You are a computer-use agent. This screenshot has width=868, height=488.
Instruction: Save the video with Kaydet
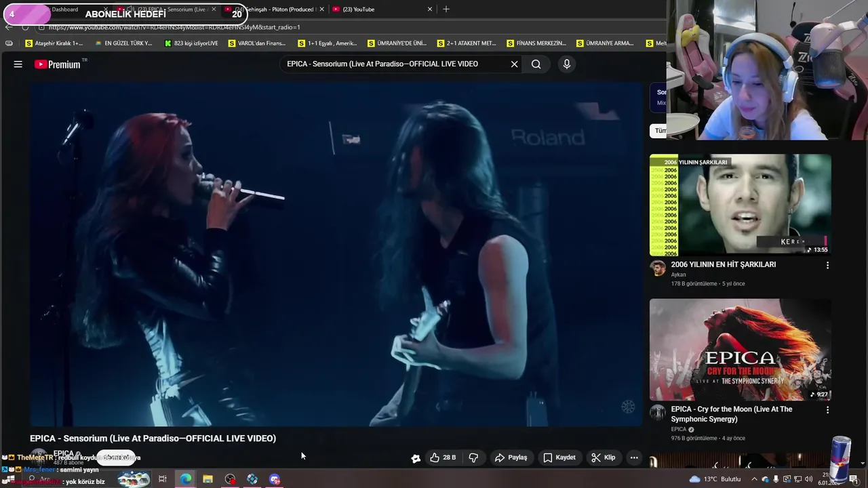(x=559, y=457)
